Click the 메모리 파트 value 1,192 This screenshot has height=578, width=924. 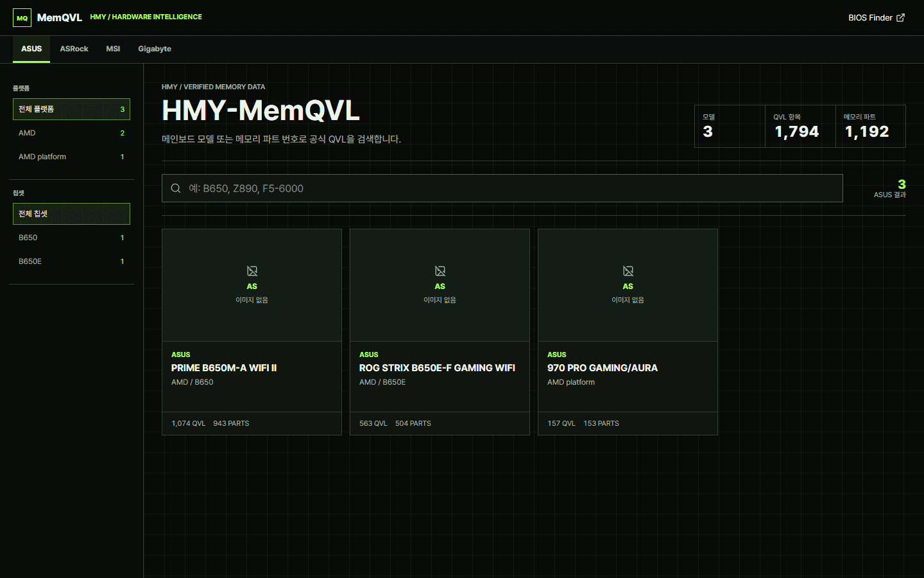pos(867,132)
